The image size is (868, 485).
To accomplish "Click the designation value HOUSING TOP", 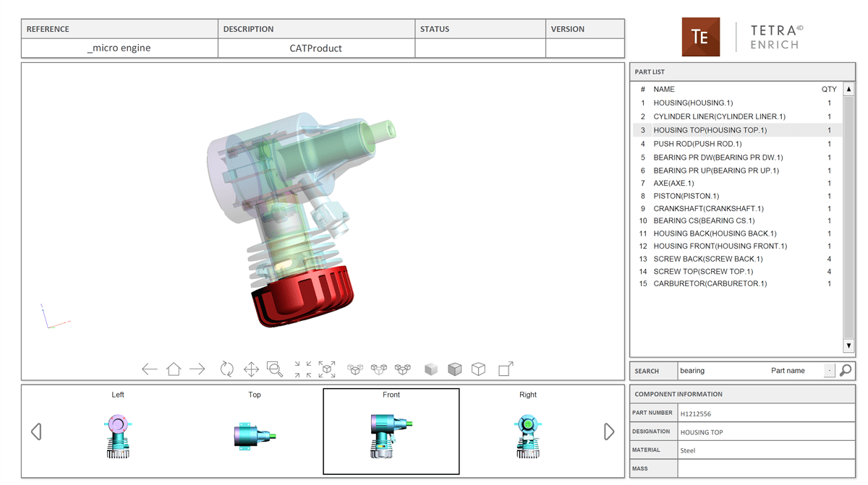I will coord(702,432).
